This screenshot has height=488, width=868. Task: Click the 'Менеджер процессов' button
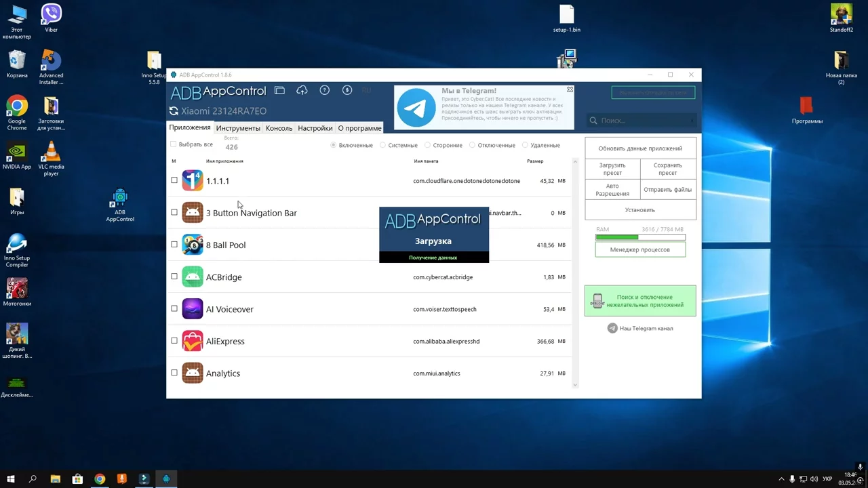coord(640,249)
